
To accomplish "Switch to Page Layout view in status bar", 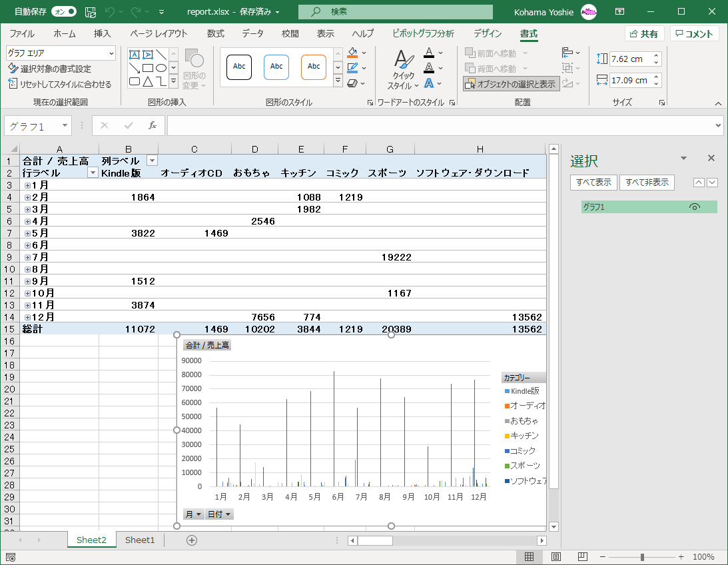I will tap(556, 556).
